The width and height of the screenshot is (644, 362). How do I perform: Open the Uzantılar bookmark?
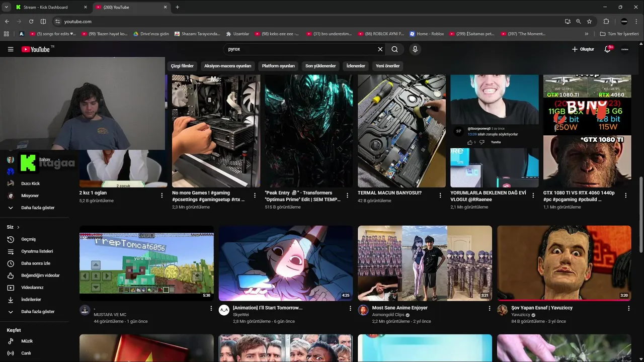(x=237, y=34)
